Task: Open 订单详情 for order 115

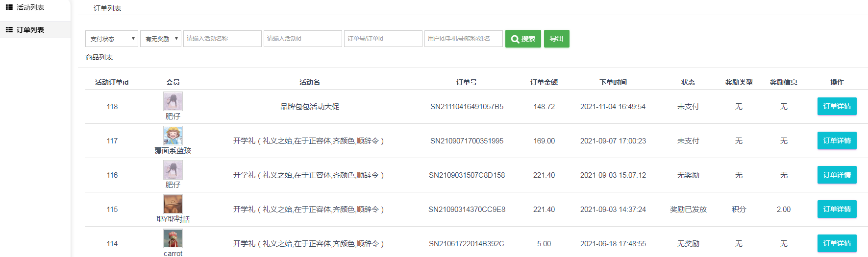Action: [x=837, y=209]
